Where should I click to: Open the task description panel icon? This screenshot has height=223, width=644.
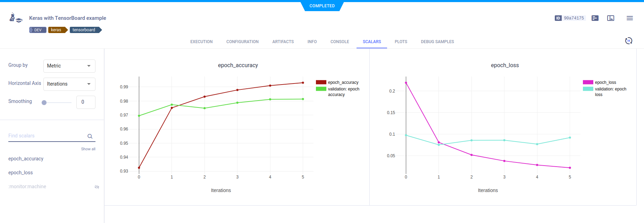595,18
